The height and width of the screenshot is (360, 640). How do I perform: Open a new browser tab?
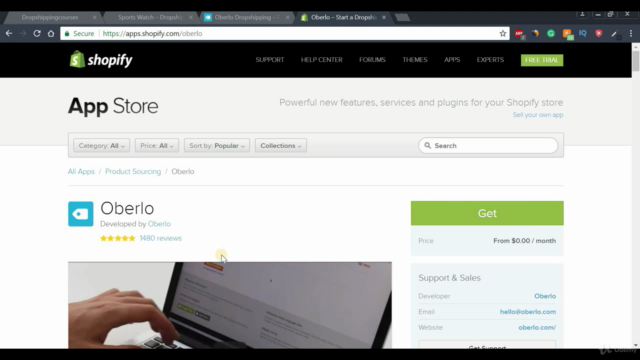pyautogui.click(x=402, y=17)
